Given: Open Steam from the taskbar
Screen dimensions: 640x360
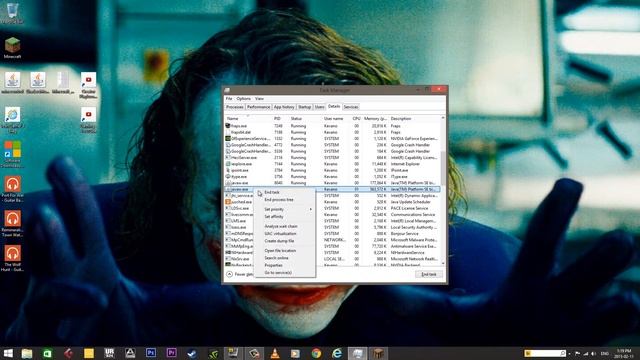Looking at the screenshot, I should (192, 353).
